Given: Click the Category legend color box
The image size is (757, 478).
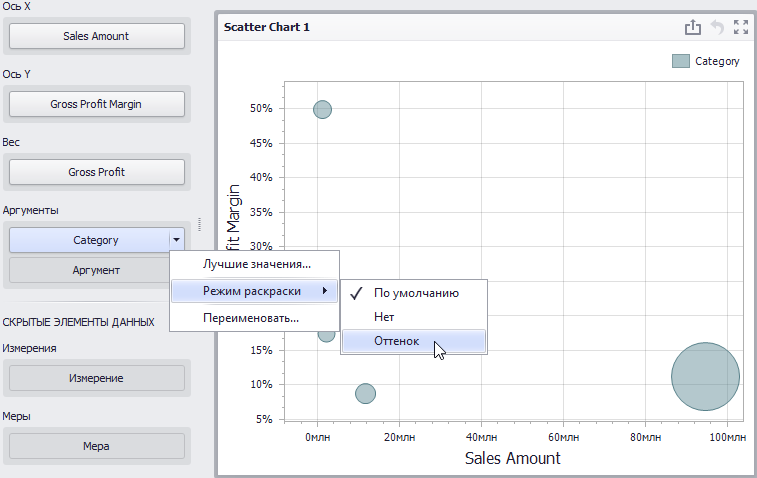Looking at the screenshot, I should coord(681,61).
